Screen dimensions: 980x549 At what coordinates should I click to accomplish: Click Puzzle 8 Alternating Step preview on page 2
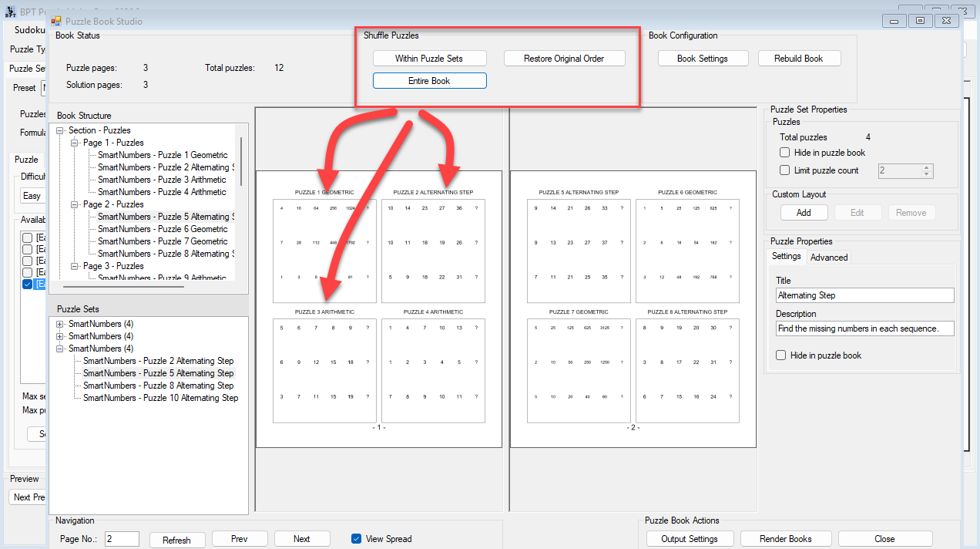coord(687,370)
